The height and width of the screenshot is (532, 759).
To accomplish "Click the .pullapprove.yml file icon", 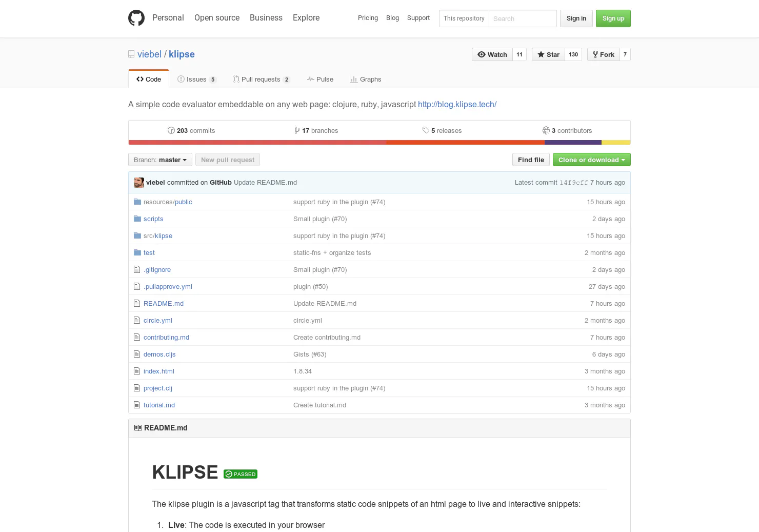I will coord(137,286).
